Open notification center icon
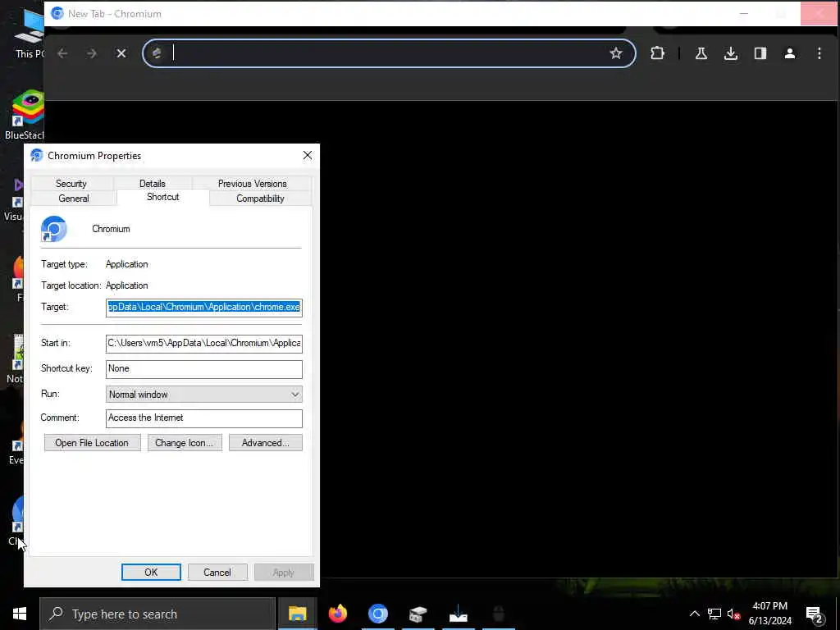This screenshot has height=630, width=840. (815, 614)
